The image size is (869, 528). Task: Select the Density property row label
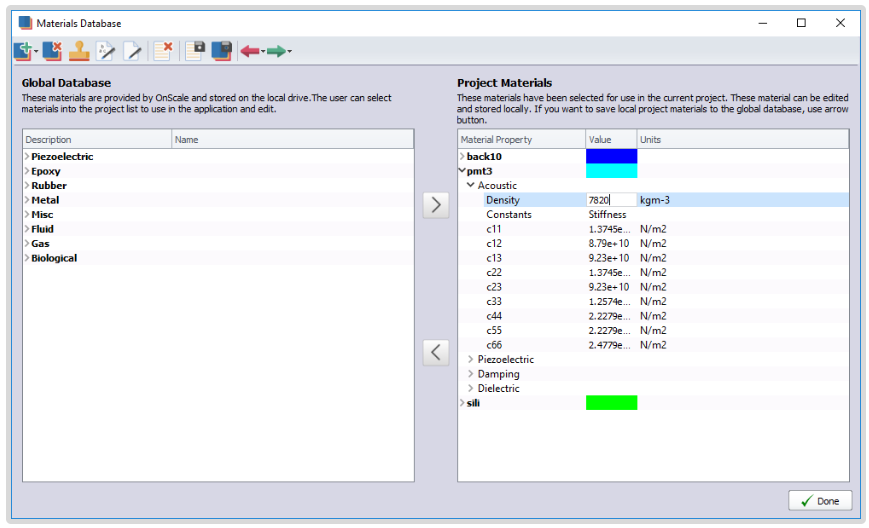(503, 200)
